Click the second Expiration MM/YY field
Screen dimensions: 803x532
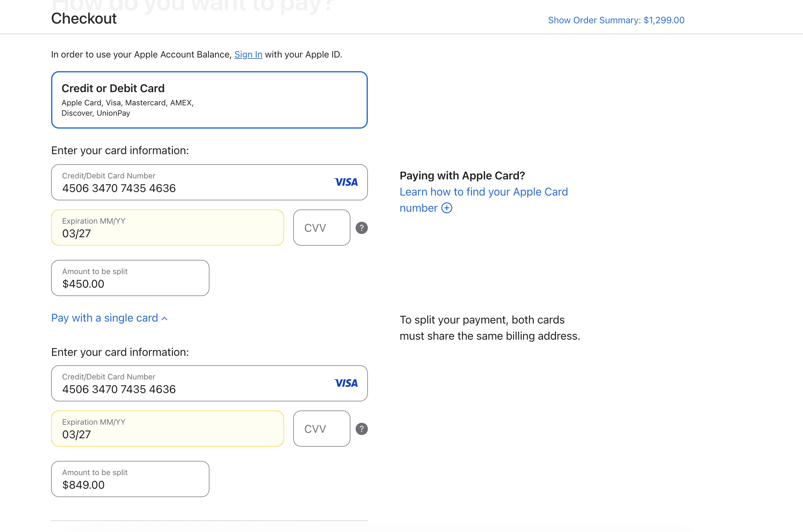click(167, 429)
